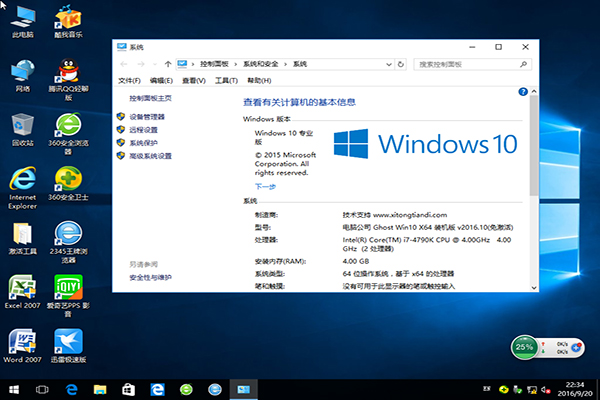Click the blue plus icon on the floating widget
The width and height of the screenshot is (600, 400).
pyautogui.click(x=576, y=347)
